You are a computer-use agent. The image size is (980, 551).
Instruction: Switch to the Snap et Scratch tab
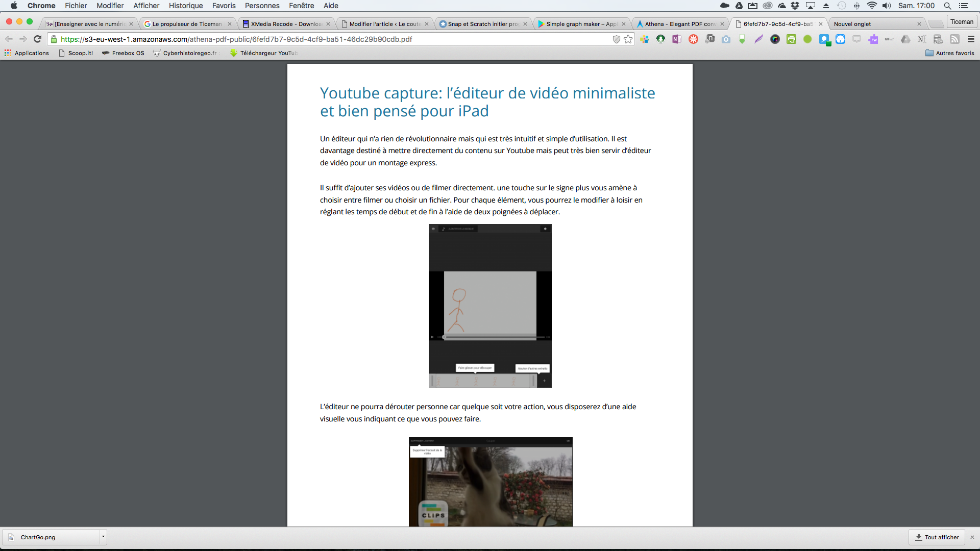tap(483, 24)
